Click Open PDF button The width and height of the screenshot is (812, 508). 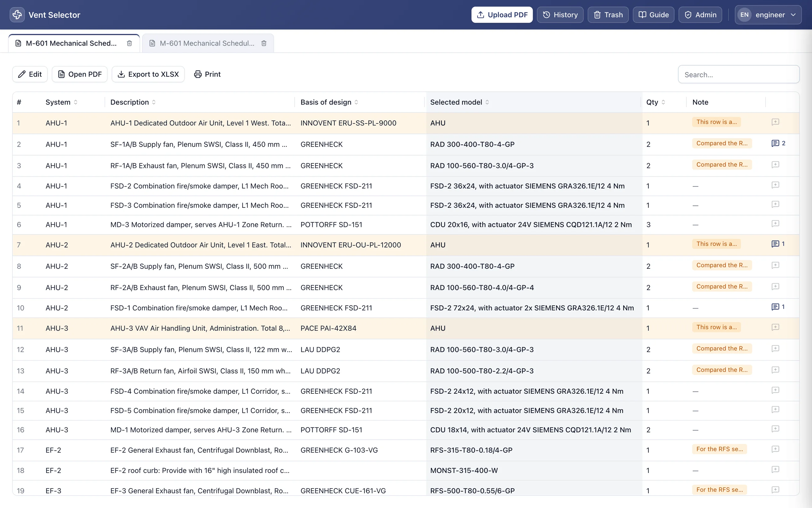[80, 74]
